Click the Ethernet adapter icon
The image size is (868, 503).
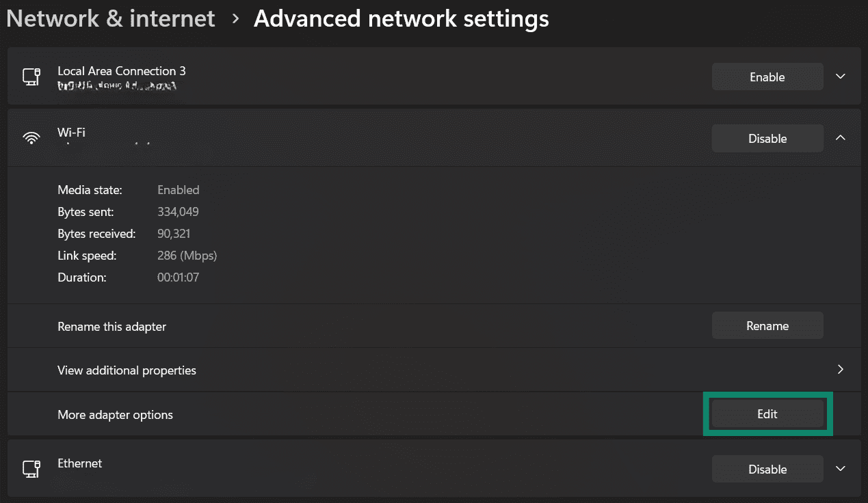(31, 469)
